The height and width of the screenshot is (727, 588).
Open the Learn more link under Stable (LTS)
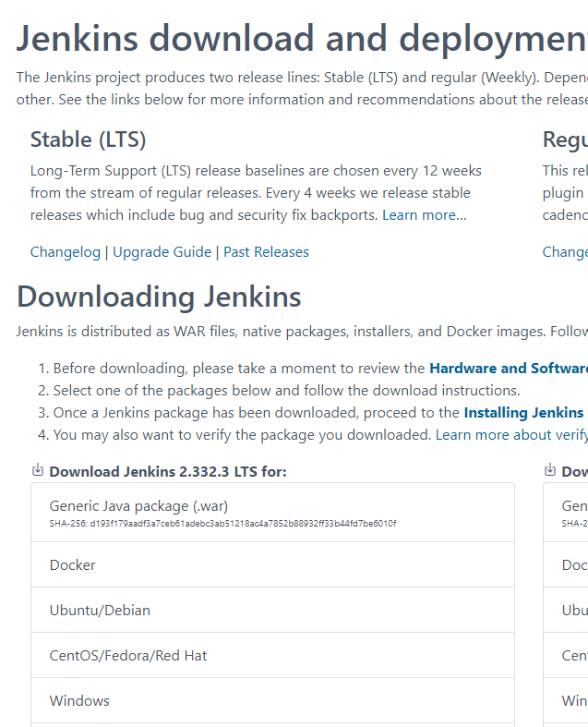(425, 215)
